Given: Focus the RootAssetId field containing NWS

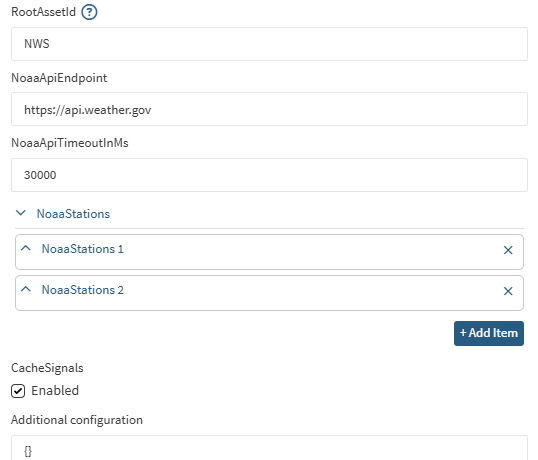Looking at the screenshot, I should pyautogui.click(x=269, y=44).
